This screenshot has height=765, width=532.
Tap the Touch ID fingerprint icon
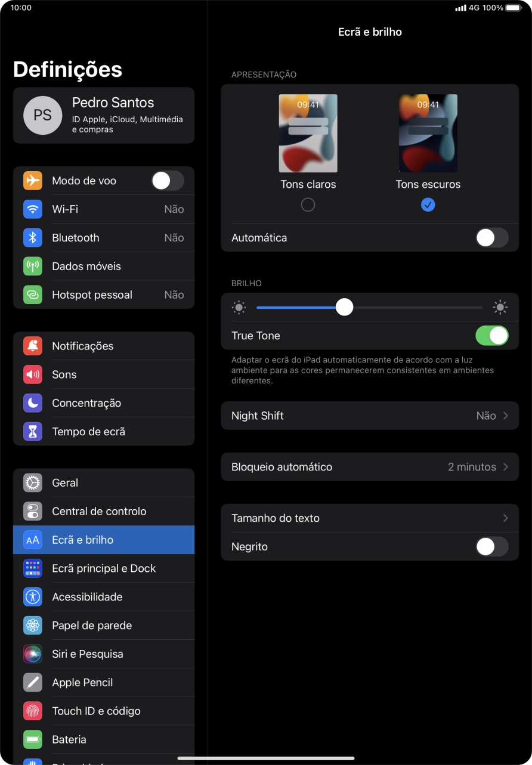click(33, 711)
